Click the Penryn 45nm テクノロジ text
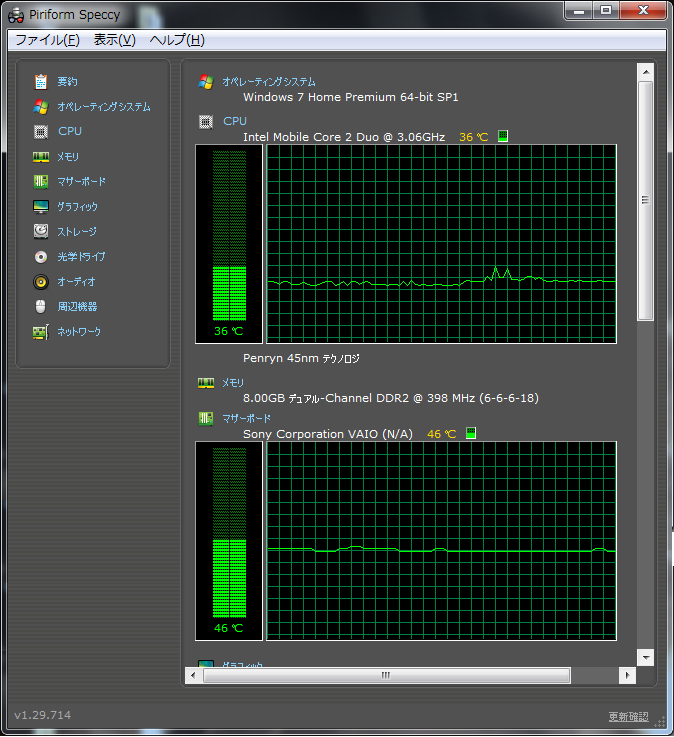Image resolution: width=674 pixels, height=737 pixels. point(301,358)
